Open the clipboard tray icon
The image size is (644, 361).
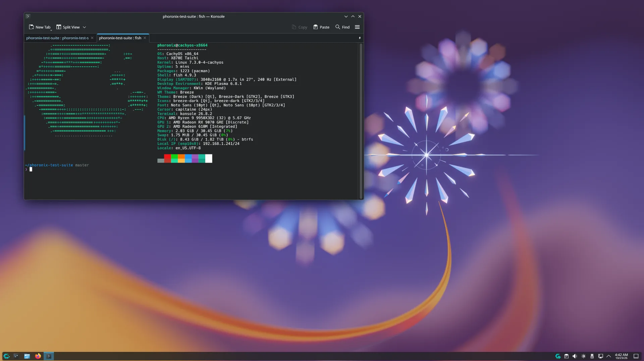[x=566, y=356]
